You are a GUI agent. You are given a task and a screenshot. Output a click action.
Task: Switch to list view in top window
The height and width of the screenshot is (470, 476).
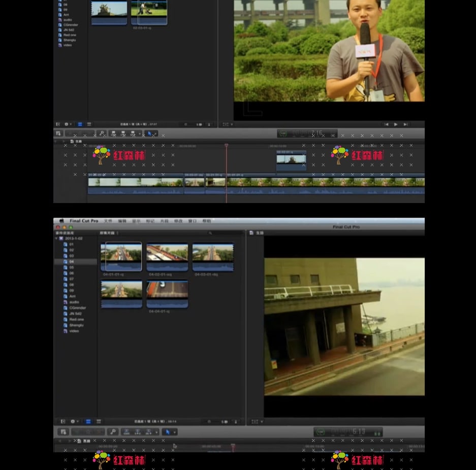(89, 124)
